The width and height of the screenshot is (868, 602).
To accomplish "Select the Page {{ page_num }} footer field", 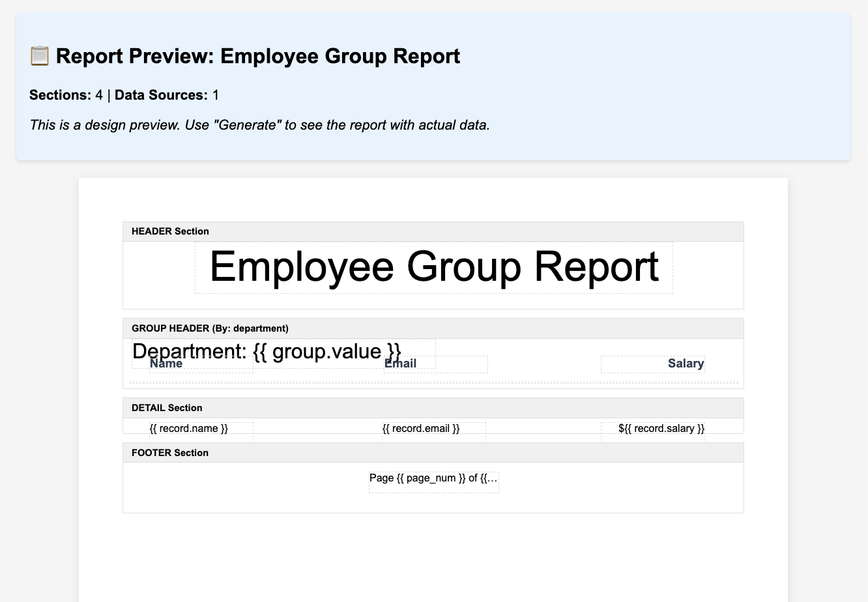I will coord(433,478).
